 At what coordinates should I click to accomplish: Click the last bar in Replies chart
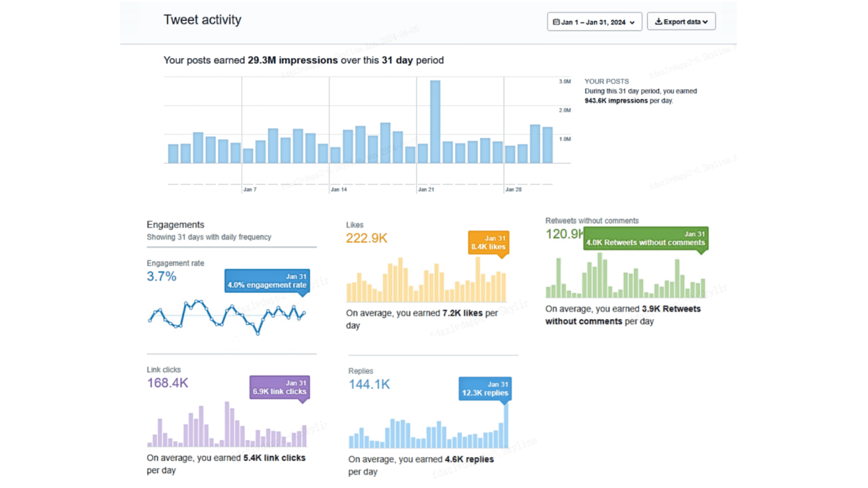(x=506, y=425)
